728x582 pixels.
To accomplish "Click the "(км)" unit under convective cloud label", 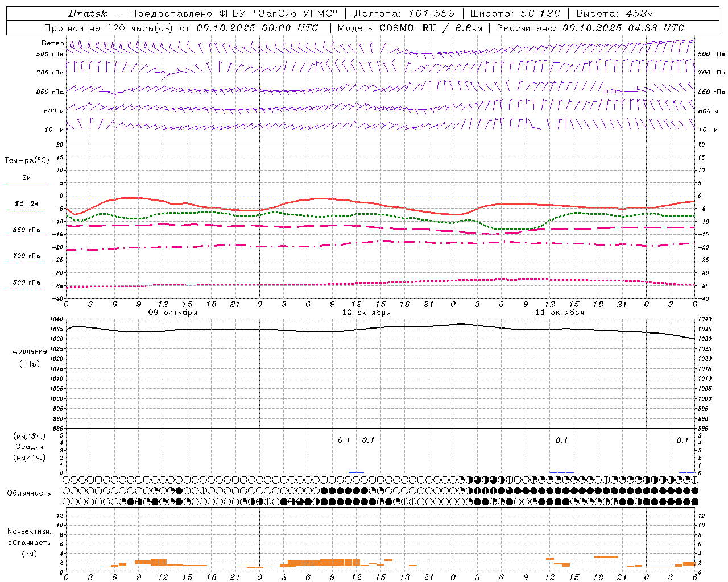I will tap(30, 554).
